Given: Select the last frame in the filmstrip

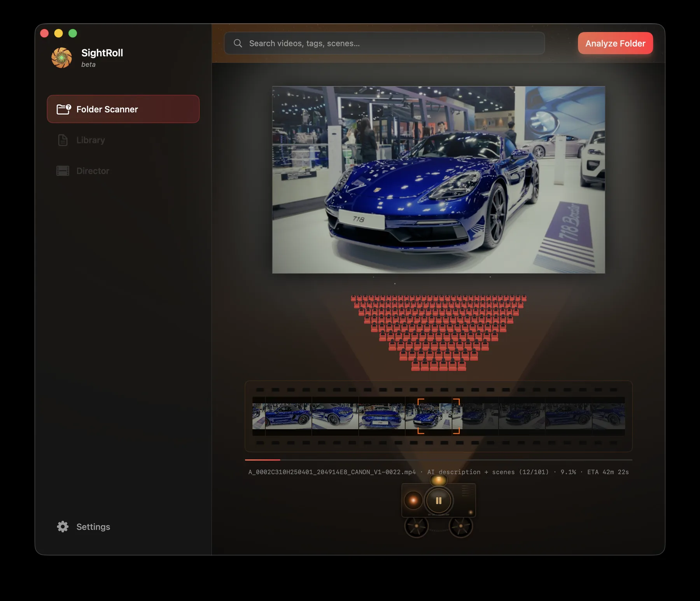Looking at the screenshot, I should click(609, 416).
